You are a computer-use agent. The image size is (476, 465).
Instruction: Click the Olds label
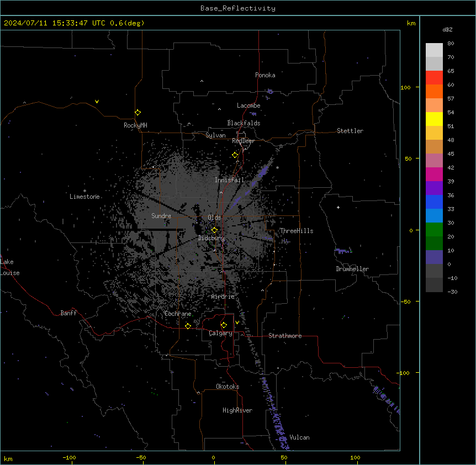(214, 218)
